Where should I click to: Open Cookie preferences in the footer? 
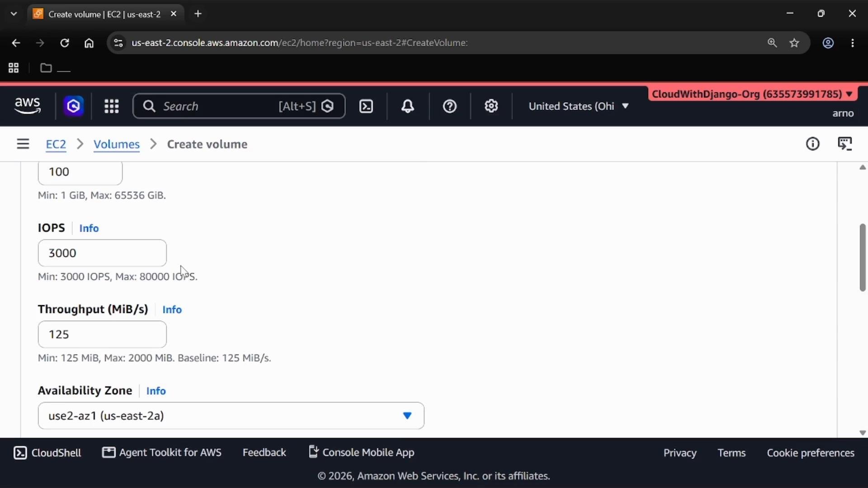(x=810, y=453)
